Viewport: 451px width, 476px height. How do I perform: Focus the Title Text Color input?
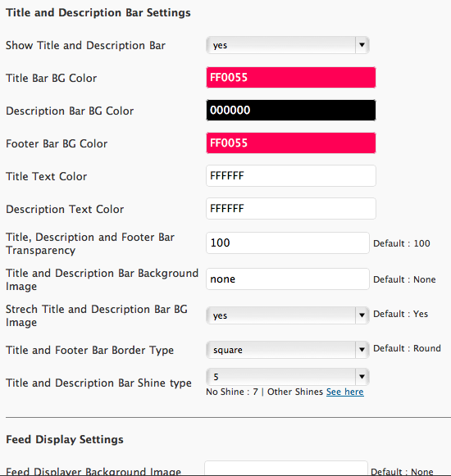pyautogui.click(x=291, y=176)
